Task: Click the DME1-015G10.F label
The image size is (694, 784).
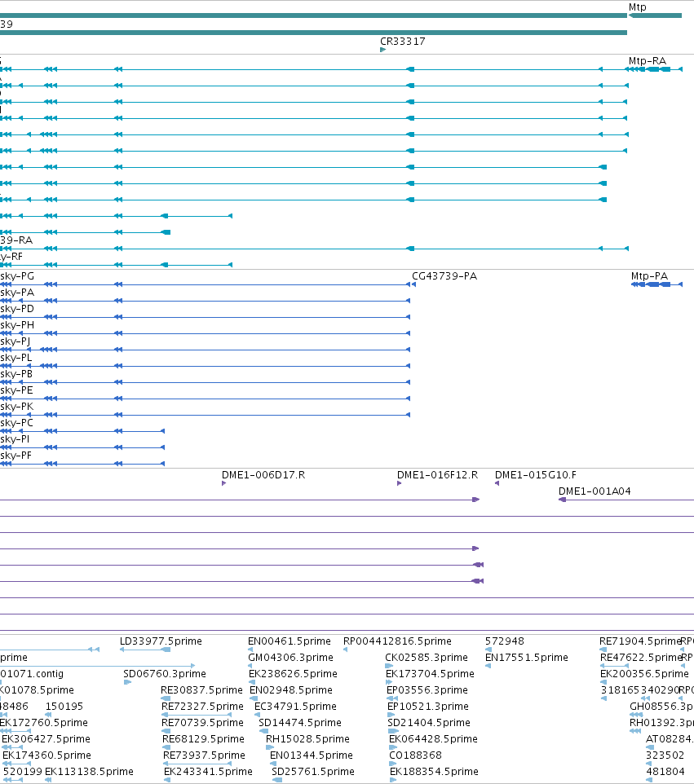Action: pyautogui.click(x=536, y=475)
